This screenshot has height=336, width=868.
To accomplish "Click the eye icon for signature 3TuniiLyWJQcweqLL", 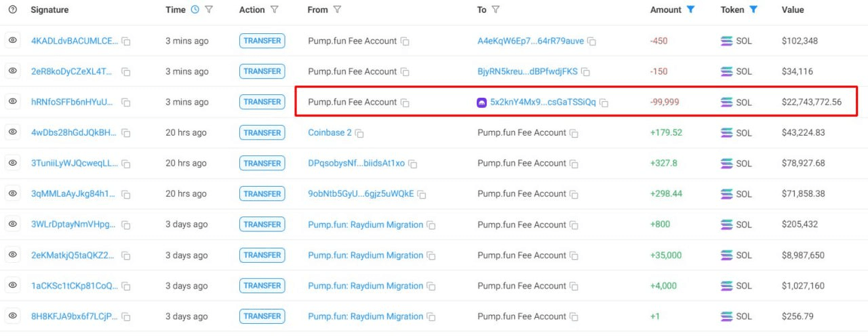I will [x=12, y=163].
